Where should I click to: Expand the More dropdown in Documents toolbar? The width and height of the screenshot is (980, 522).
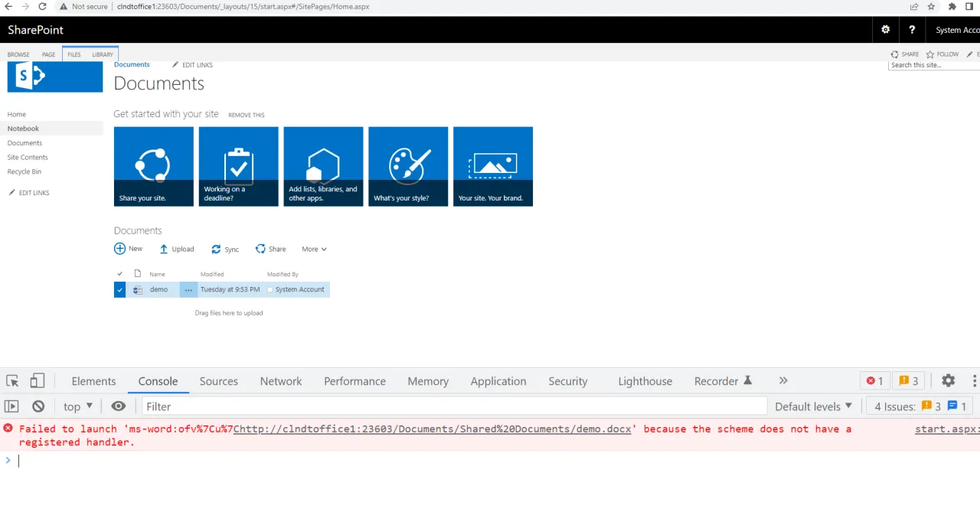(314, 249)
